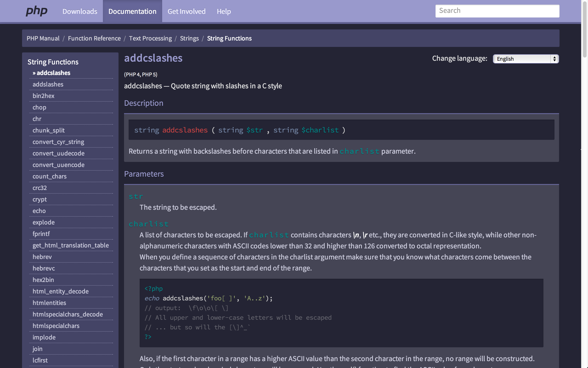
Task: Open count_chars function page
Action: click(50, 176)
